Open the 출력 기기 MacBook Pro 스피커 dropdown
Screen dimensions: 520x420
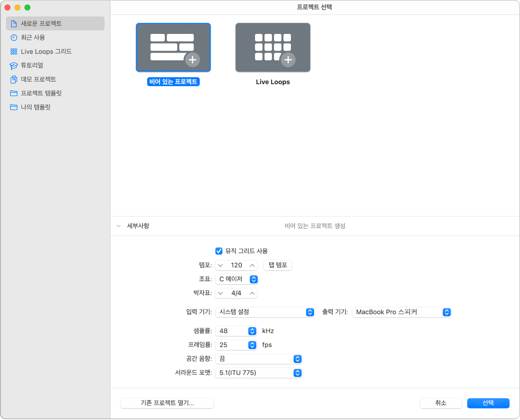click(x=401, y=312)
